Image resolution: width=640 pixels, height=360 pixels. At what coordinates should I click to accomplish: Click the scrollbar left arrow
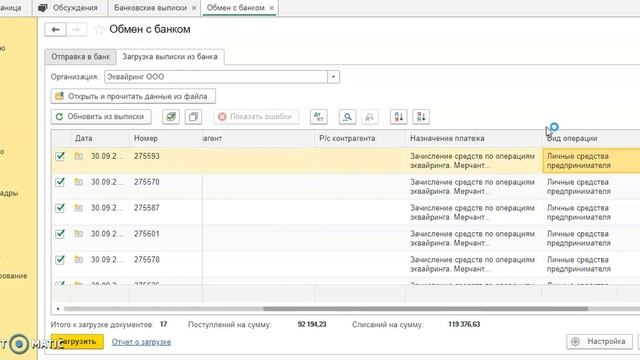58,309
